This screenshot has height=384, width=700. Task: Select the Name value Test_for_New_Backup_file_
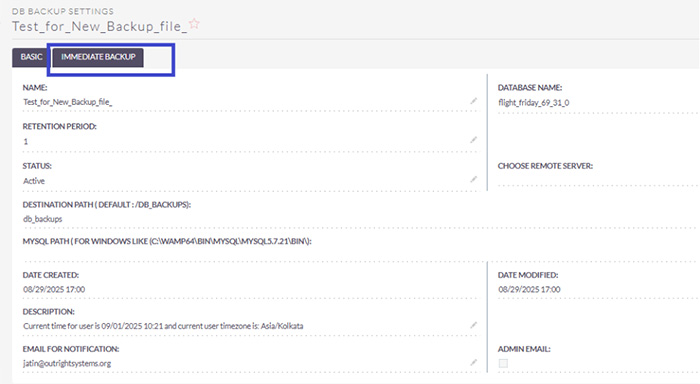(x=67, y=102)
